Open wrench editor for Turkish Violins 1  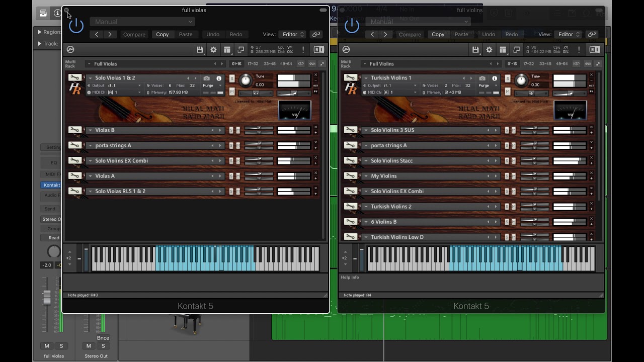pos(351,78)
